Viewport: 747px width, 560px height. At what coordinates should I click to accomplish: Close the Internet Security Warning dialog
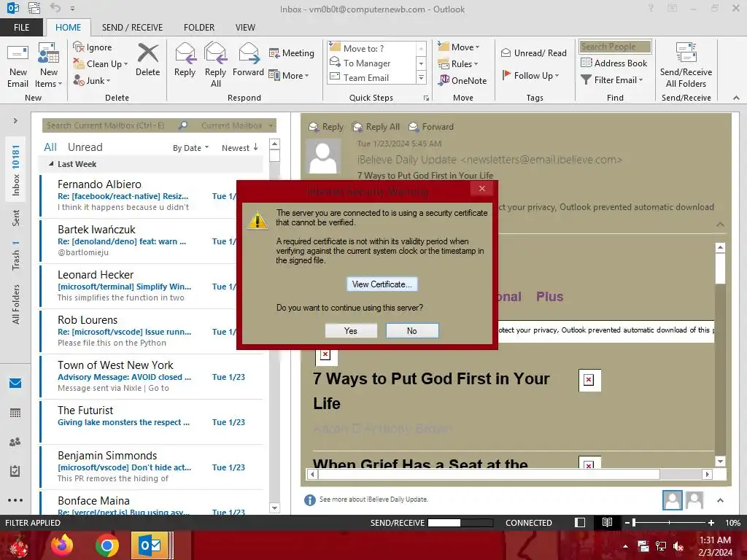482,189
